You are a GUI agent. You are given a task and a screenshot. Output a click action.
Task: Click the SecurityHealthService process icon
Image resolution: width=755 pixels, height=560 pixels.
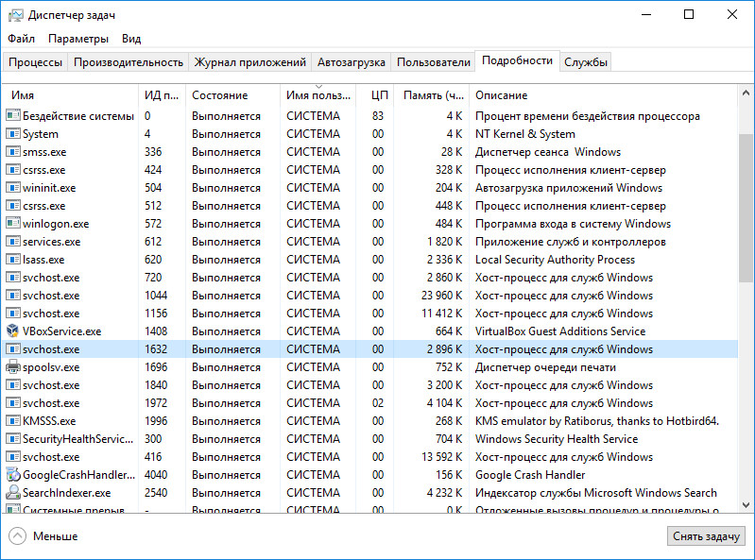point(13,439)
